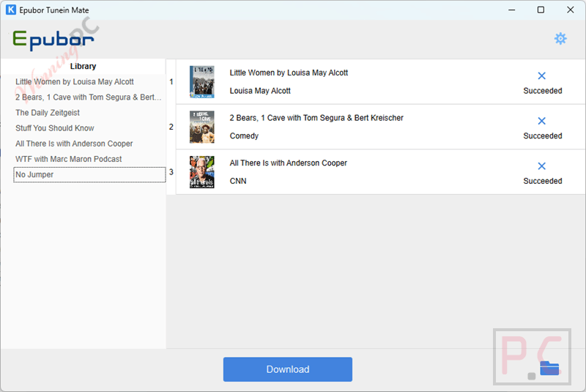This screenshot has width=586, height=392.
Task: Close the Epubor Tunein Mate window
Action: pos(571,10)
